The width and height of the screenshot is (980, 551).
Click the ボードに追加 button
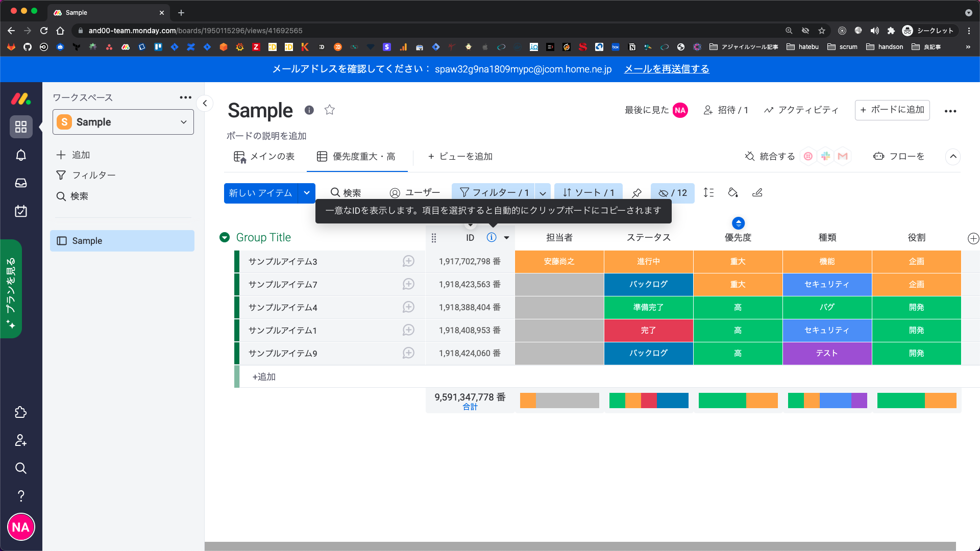(x=892, y=110)
